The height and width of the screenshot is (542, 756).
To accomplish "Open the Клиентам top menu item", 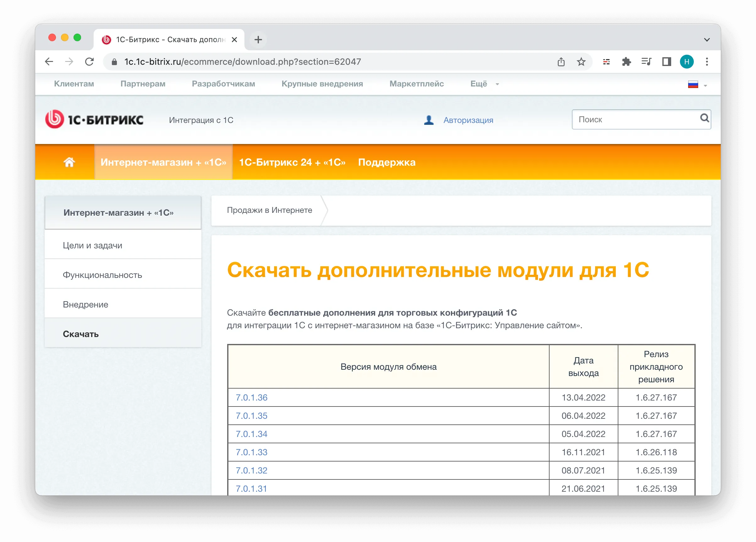I will tap(74, 84).
